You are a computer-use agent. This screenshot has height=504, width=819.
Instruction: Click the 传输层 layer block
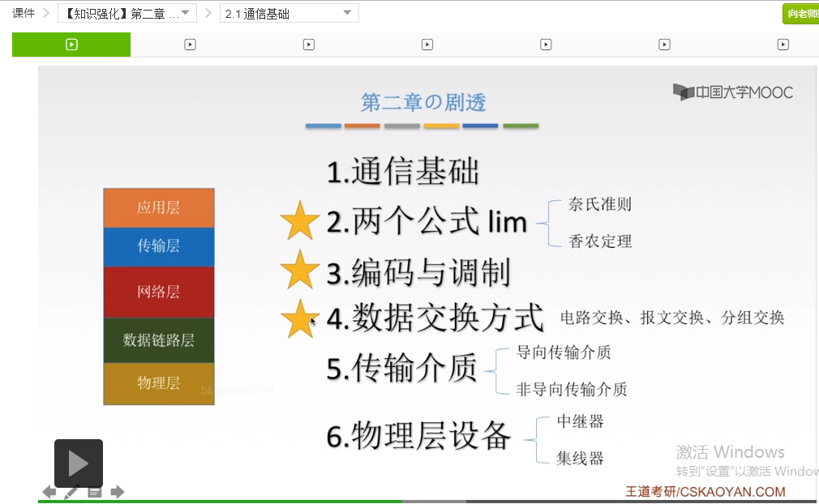159,246
